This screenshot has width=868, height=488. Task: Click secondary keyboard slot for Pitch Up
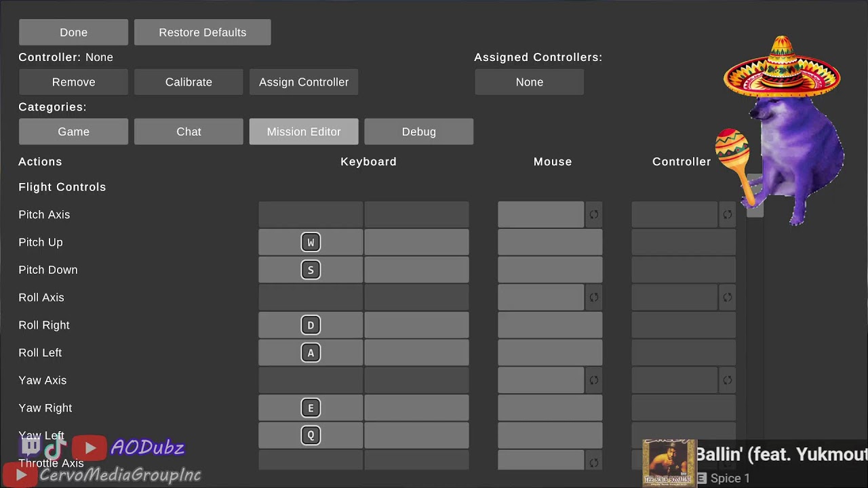click(416, 243)
